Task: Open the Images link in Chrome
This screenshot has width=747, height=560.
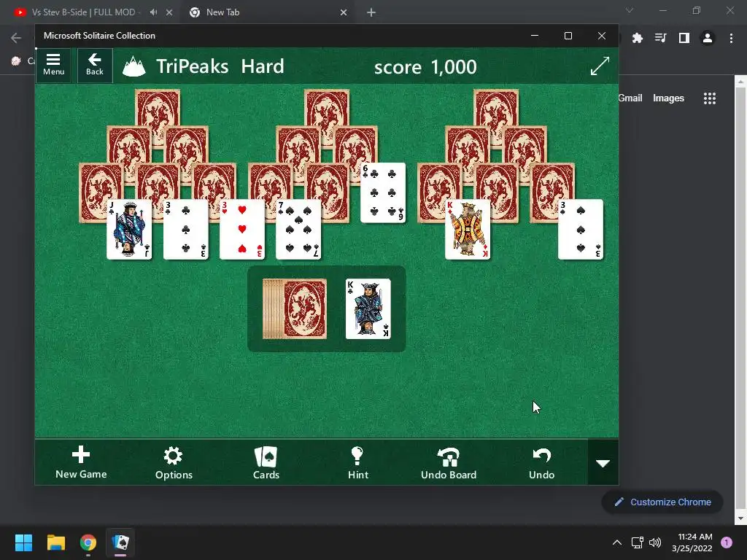Action: click(x=668, y=98)
